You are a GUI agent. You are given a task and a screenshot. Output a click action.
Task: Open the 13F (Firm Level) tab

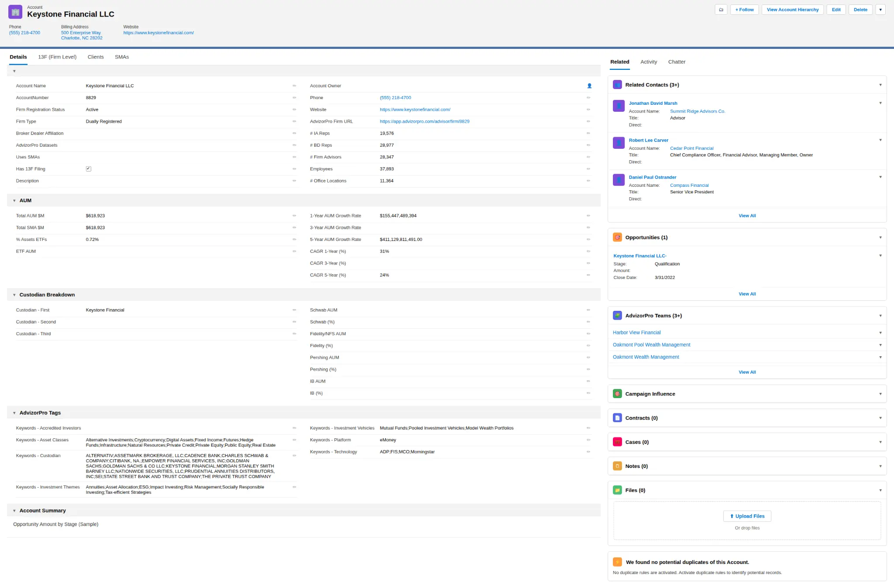click(57, 57)
